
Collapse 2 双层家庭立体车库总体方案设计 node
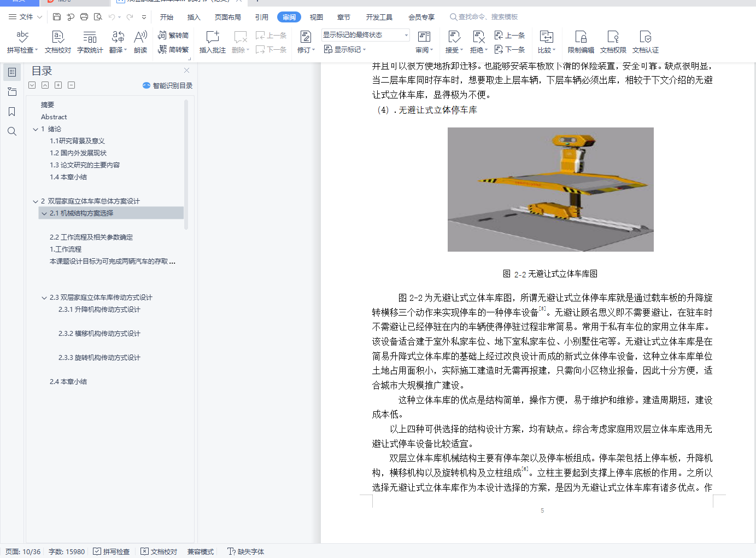pyautogui.click(x=36, y=202)
